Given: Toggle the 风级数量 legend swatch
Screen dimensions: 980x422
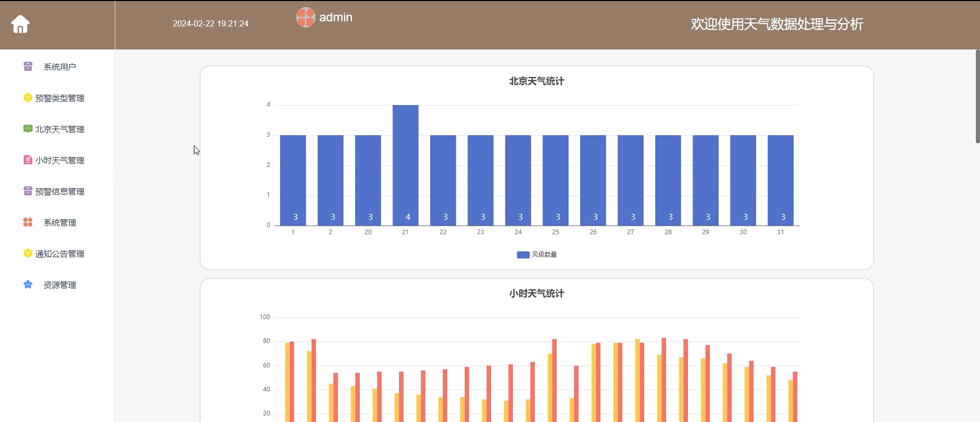Looking at the screenshot, I should 523,255.
